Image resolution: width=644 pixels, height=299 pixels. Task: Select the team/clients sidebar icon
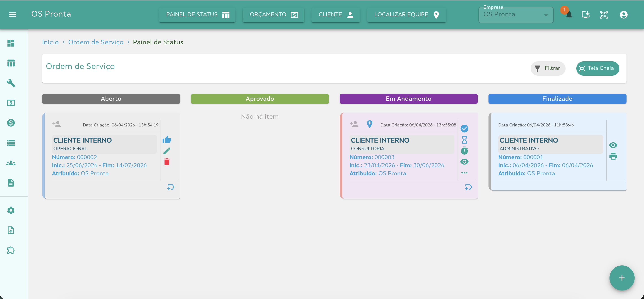pos(11,163)
